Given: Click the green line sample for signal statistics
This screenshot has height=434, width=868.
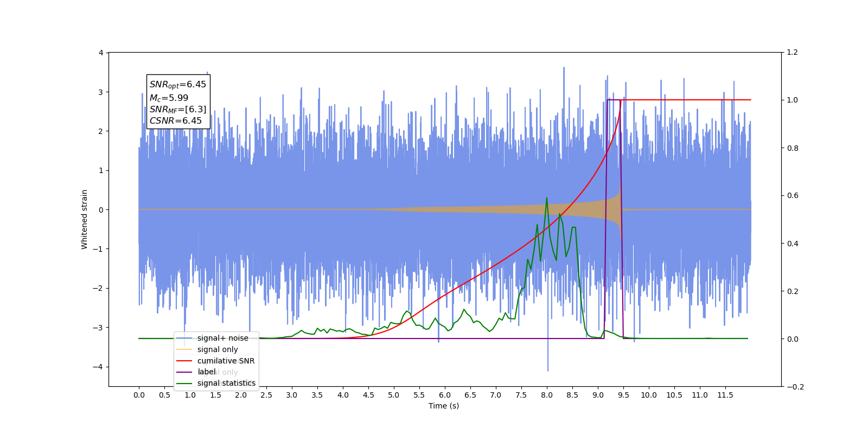Looking at the screenshot, I should pos(184,383).
